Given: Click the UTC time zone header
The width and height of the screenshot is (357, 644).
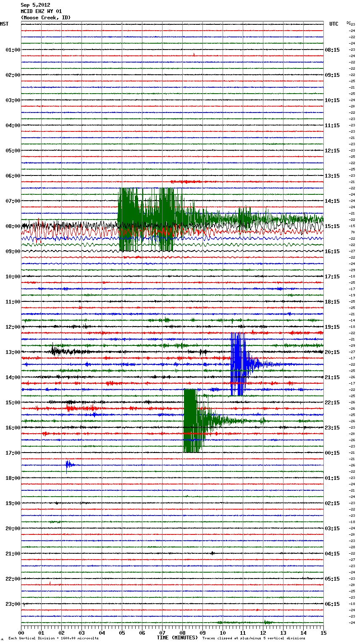Looking at the screenshot, I should pyautogui.click(x=333, y=24).
